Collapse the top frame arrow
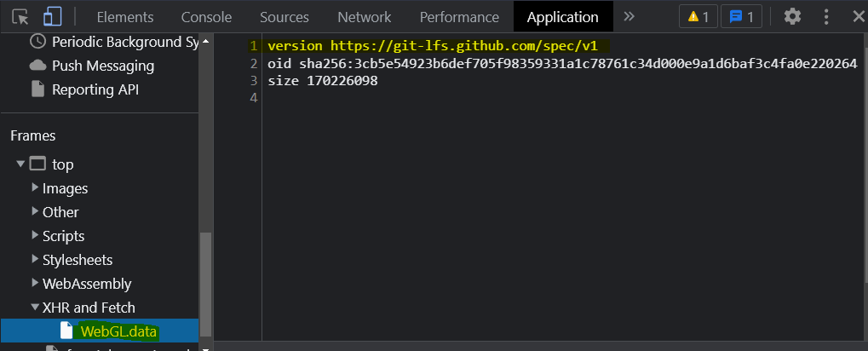The image size is (868, 351). [20, 164]
